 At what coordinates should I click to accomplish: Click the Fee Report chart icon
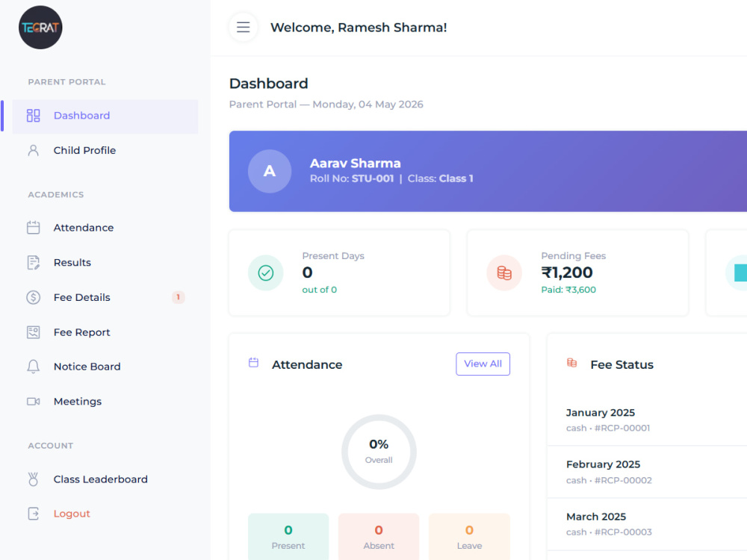(34, 332)
